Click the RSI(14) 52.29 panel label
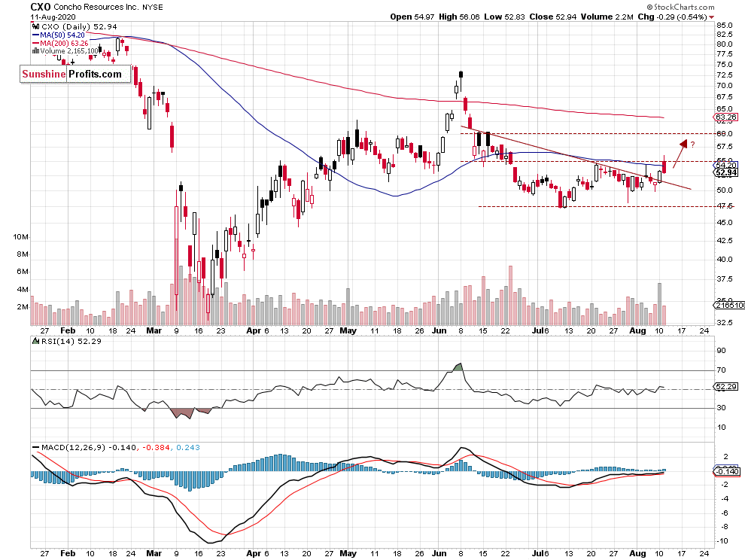The image size is (745, 560). tap(71, 341)
